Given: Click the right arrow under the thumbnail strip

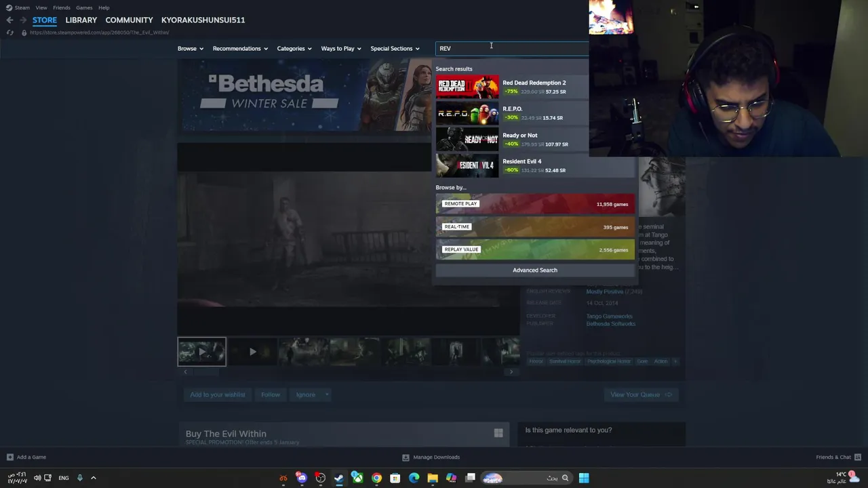Looking at the screenshot, I should tap(512, 371).
